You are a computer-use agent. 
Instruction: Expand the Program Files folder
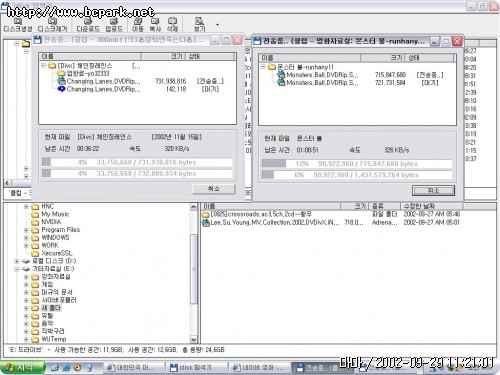point(26,230)
